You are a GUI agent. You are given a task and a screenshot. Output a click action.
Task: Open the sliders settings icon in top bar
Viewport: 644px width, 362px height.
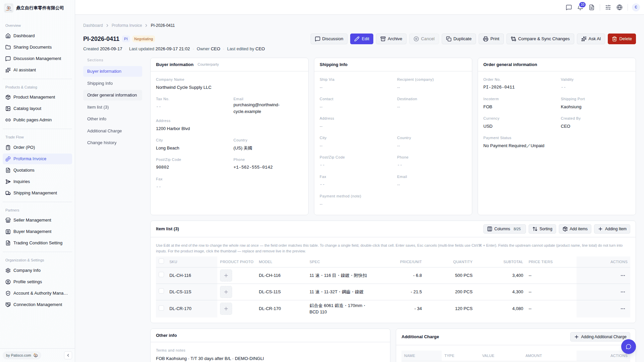pyautogui.click(x=608, y=7)
